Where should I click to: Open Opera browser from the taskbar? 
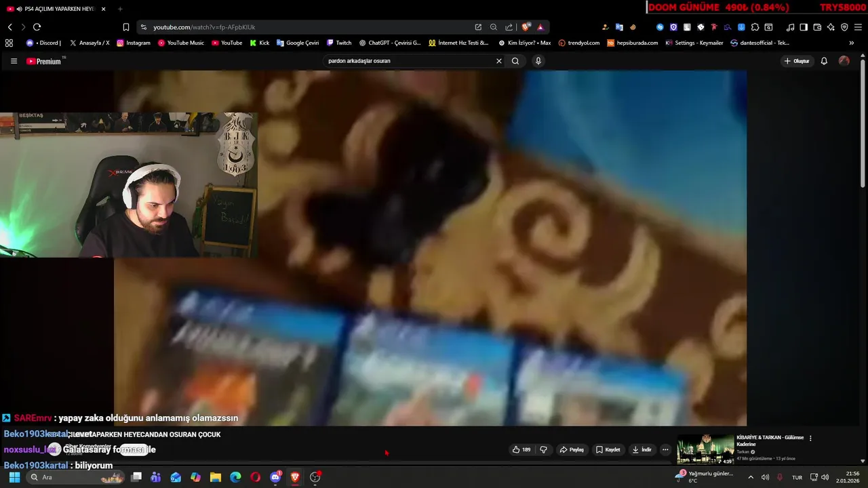[x=255, y=477]
